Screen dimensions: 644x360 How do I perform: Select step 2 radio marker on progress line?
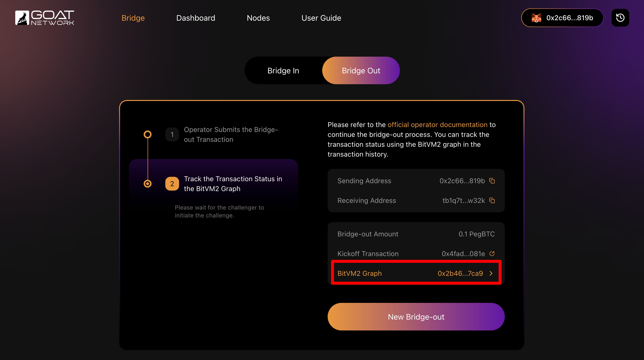coord(148,183)
